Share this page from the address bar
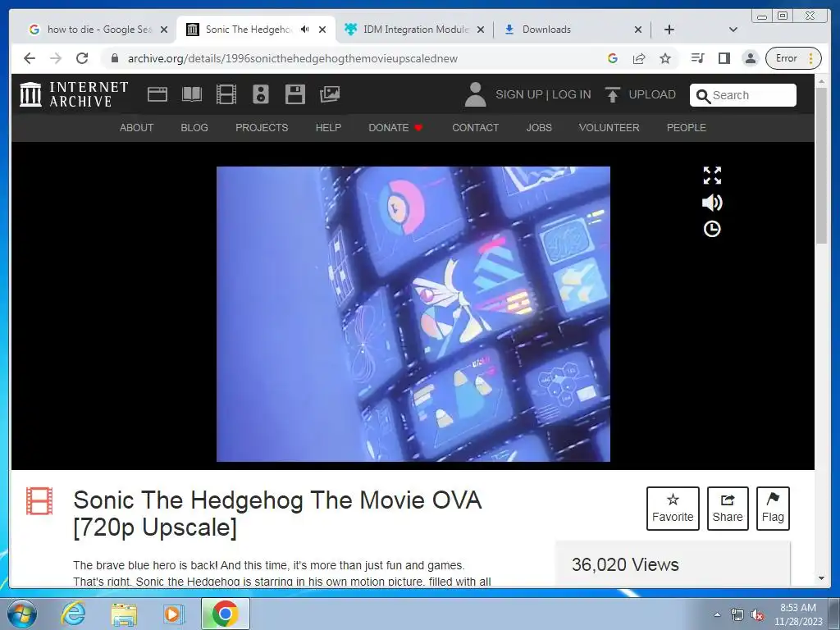 click(638, 58)
